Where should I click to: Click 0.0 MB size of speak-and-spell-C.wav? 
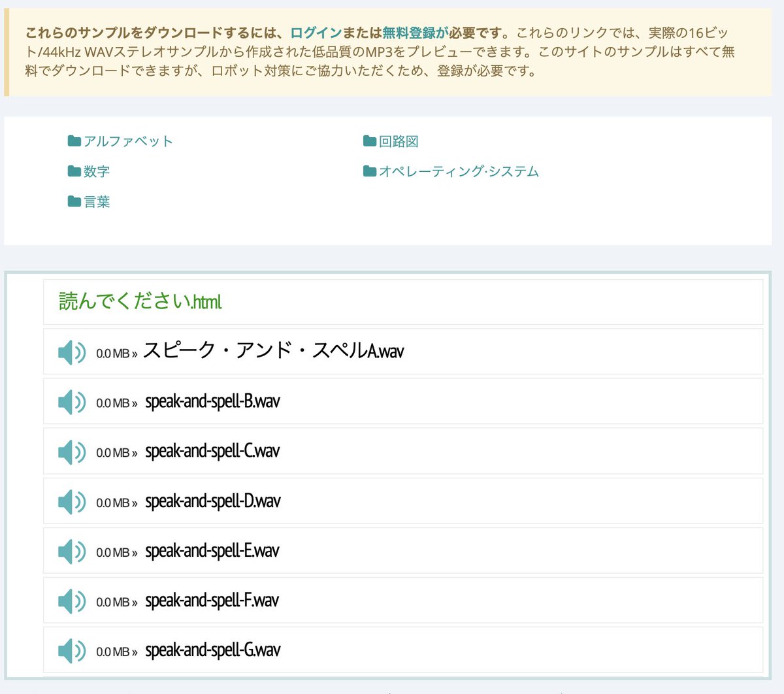click(x=112, y=453)
